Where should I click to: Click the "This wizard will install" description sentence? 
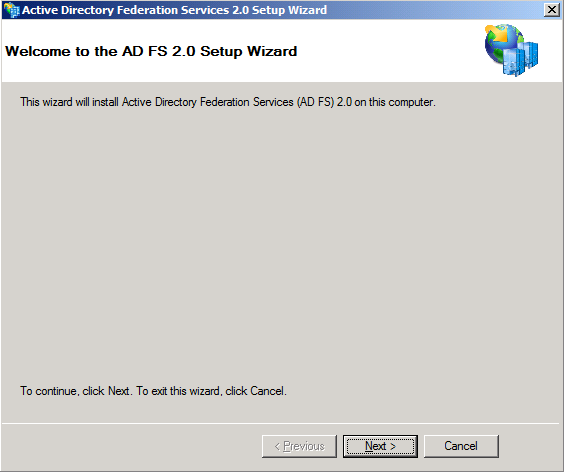coord(228,102)
